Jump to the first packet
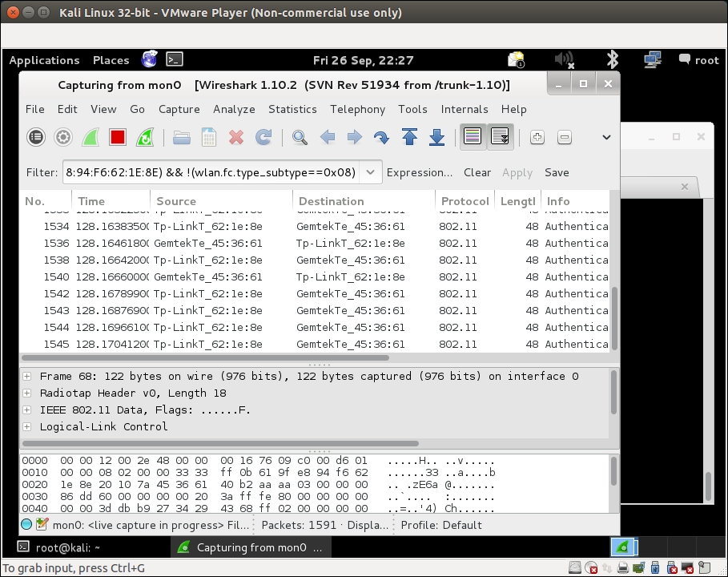The image size is (728, 577). tap(409, 137)
